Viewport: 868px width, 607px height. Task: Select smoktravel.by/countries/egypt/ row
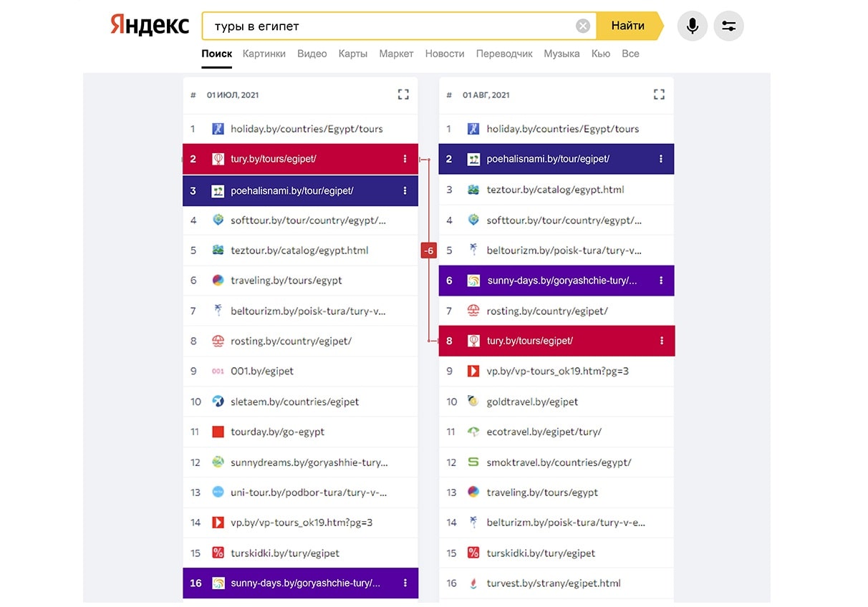click(x=556, y=462)
